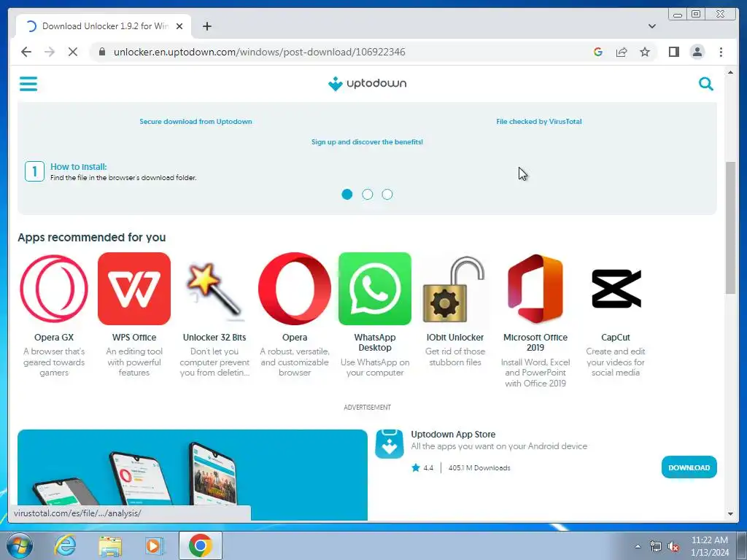Viewport: 747px width, 560px height.
Task: Click the phone advertisement banner image
Action: (193, 475)
